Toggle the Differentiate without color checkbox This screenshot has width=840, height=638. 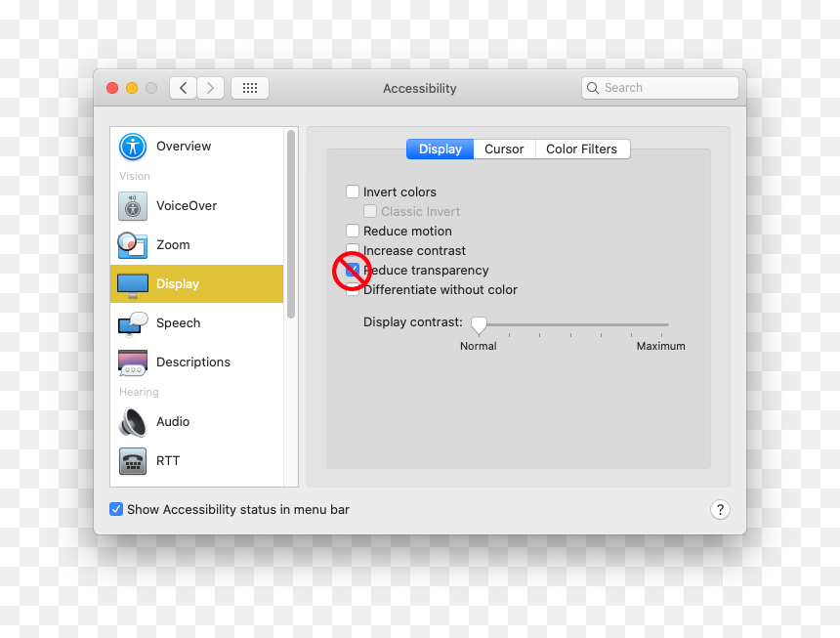pos(353,290)
